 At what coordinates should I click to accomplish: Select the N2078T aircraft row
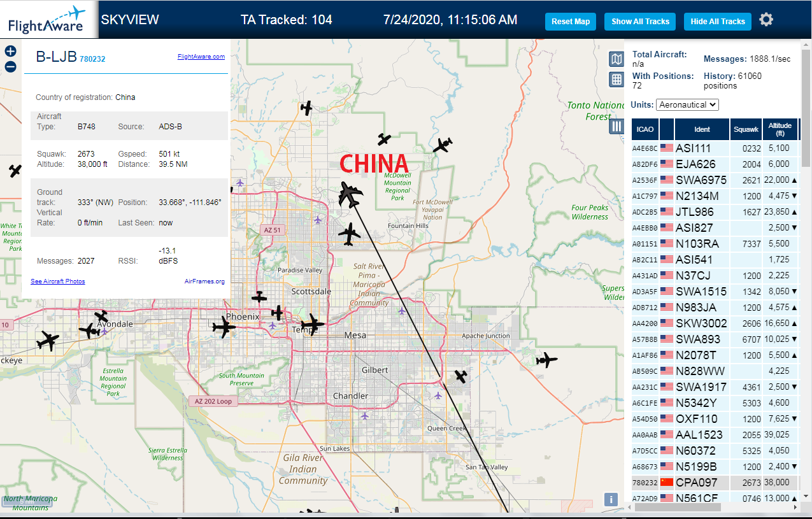click(x=715, y=355)
